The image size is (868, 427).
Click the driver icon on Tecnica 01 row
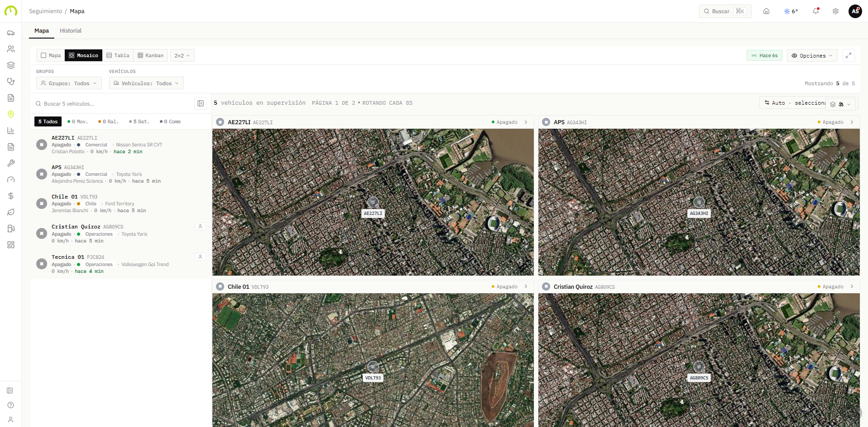pos(200,257)
